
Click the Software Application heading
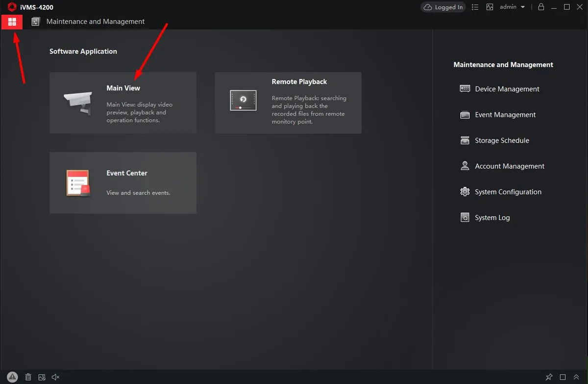(83, 51)
